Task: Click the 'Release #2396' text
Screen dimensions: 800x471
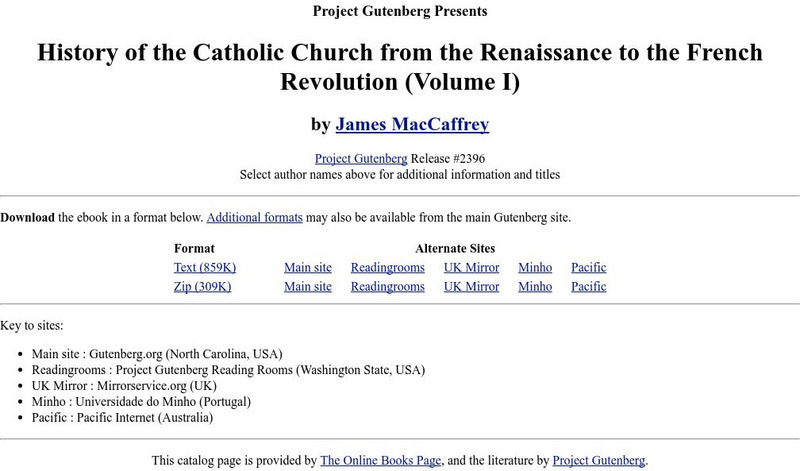Action: click(x=448, y=159)
